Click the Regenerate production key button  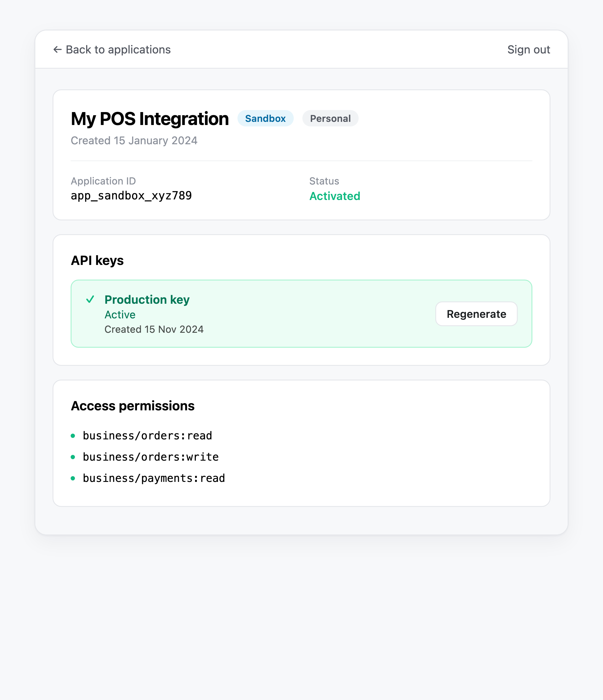pyautogui.click(x=476, y=314)
